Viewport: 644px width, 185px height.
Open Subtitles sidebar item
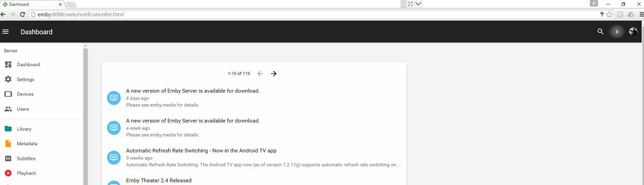tap(41, 159)
